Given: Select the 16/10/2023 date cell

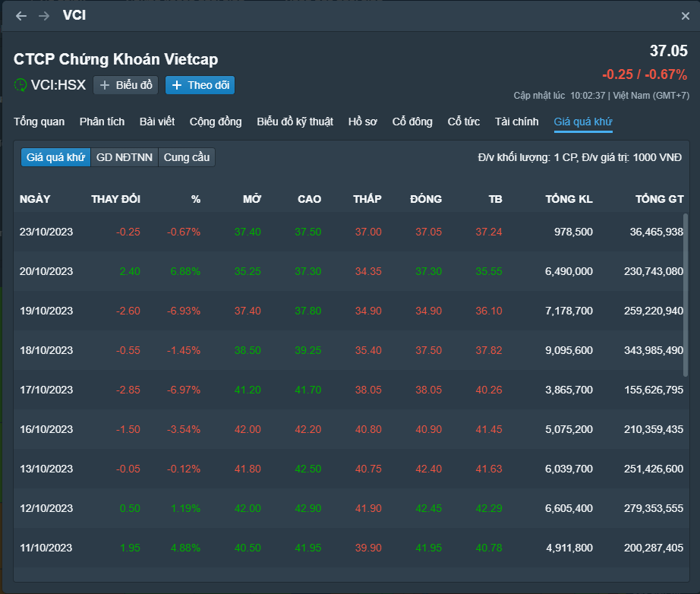Looking at the screenshot, I should (46, 429).
